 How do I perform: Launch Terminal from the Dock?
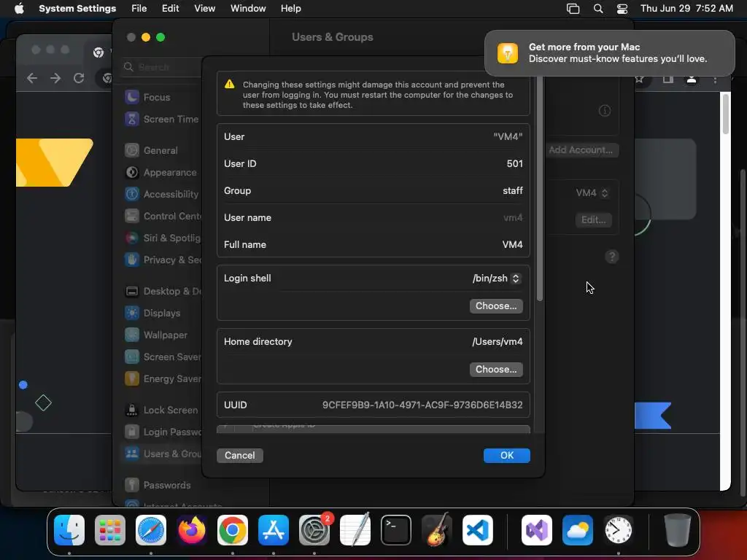click(396, 530)
